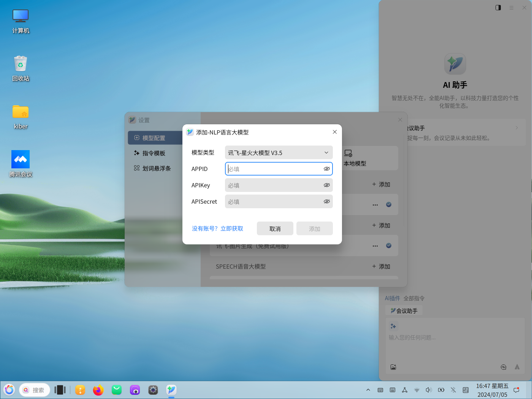Click the AI assistant taskbar icon
Image resolution: width=532 pixels, height=399 pixels.
pyautogui.click(x=171, y=389)
